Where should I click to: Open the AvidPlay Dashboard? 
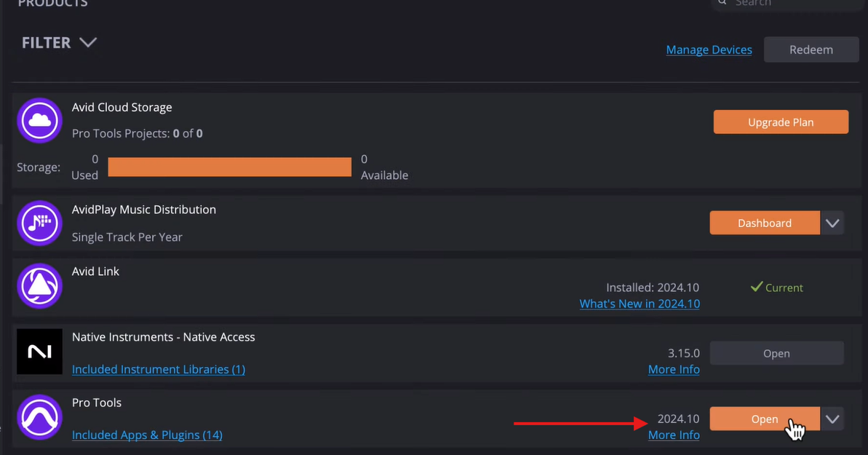pyautogui.click(x=764, y=223)
